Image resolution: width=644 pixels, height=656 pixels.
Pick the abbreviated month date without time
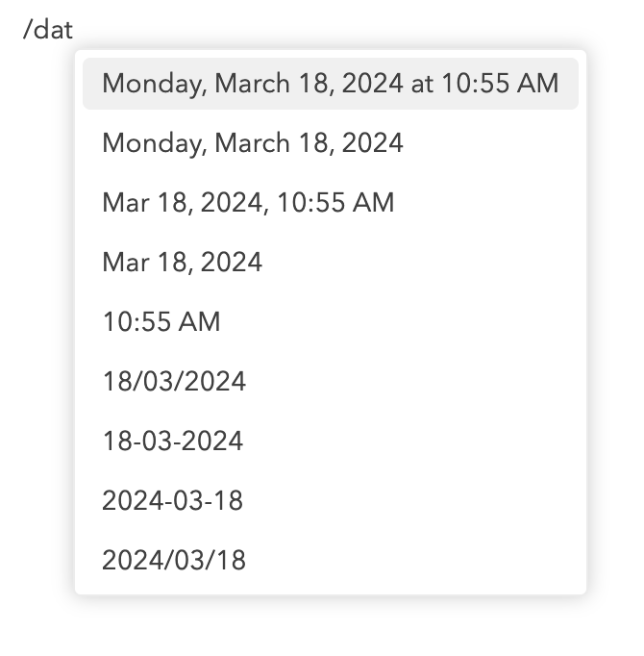[x=183, y=263]
